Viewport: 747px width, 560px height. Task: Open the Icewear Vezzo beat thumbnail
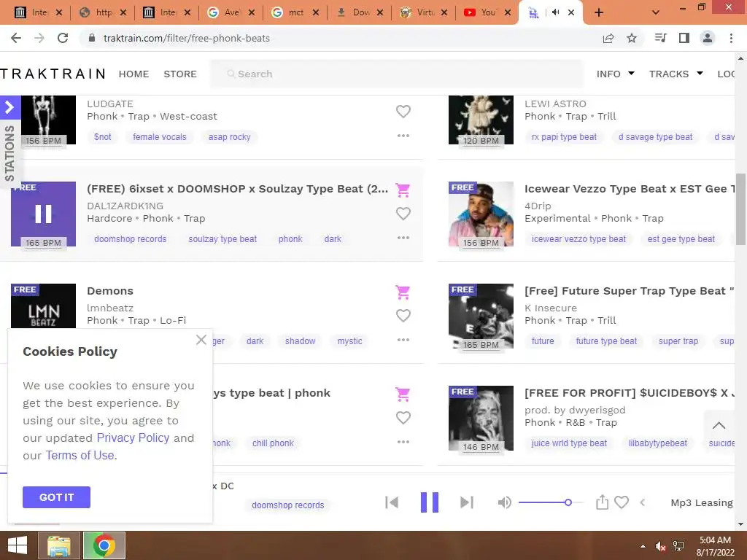pyautogui.click(x=481, y=214)
